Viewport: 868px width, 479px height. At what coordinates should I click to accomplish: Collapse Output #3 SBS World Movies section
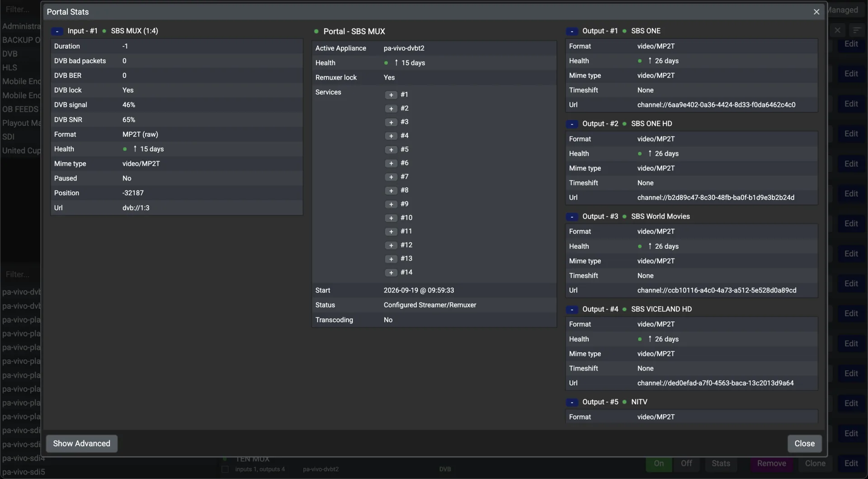pos(572,217)
